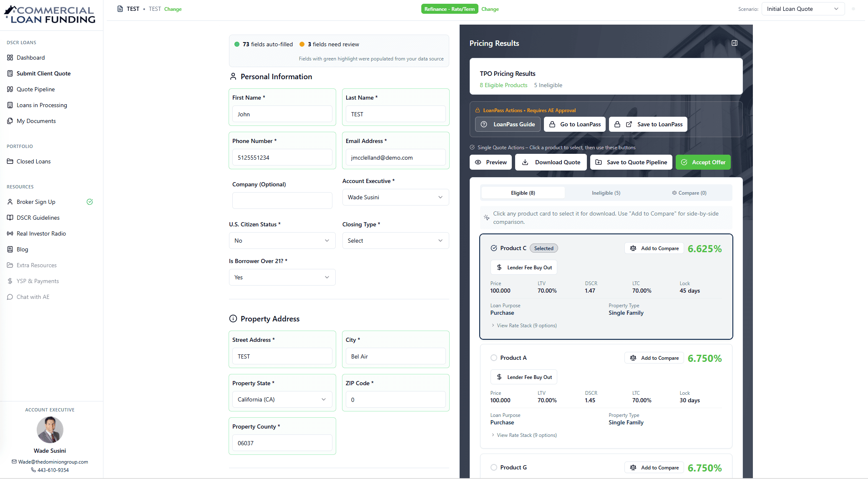Click the dollar icon on Product C Lender Fee Buy Out

click(499, 267)
